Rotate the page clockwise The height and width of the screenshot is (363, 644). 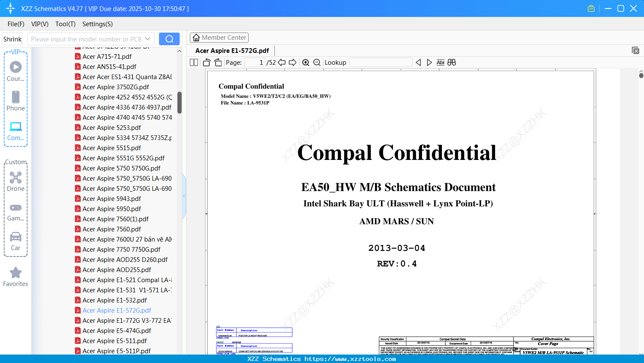click(218, 63)
